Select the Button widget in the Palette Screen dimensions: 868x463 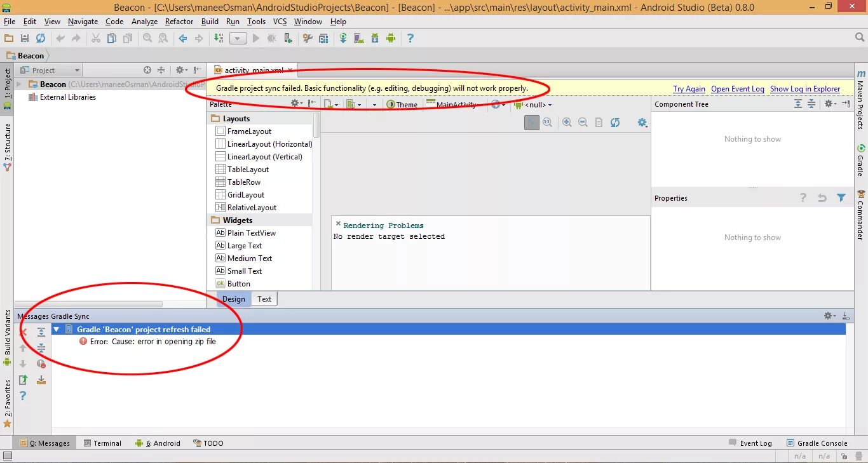240,283
